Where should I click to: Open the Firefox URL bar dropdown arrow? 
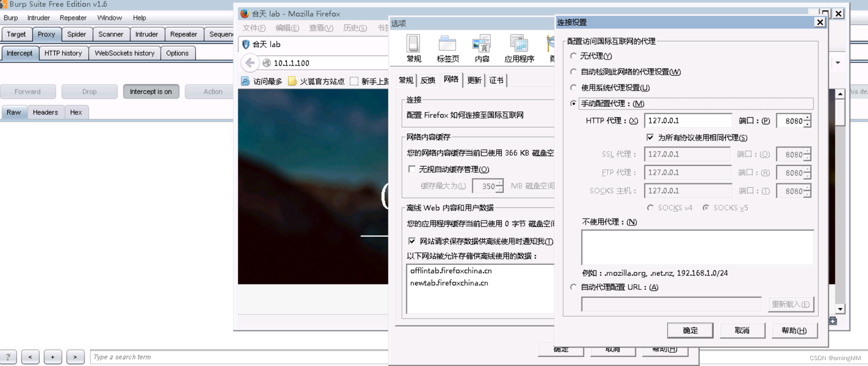pos(838,63)
